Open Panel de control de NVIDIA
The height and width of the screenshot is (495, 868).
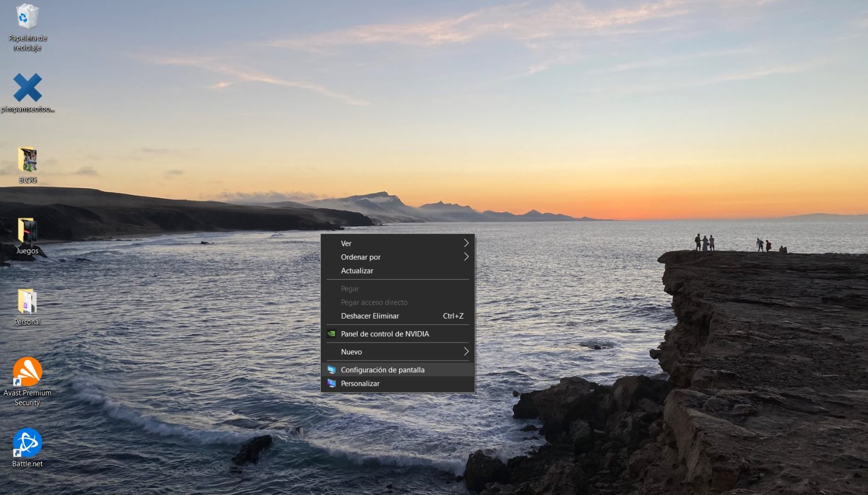[x=385, y=333]
